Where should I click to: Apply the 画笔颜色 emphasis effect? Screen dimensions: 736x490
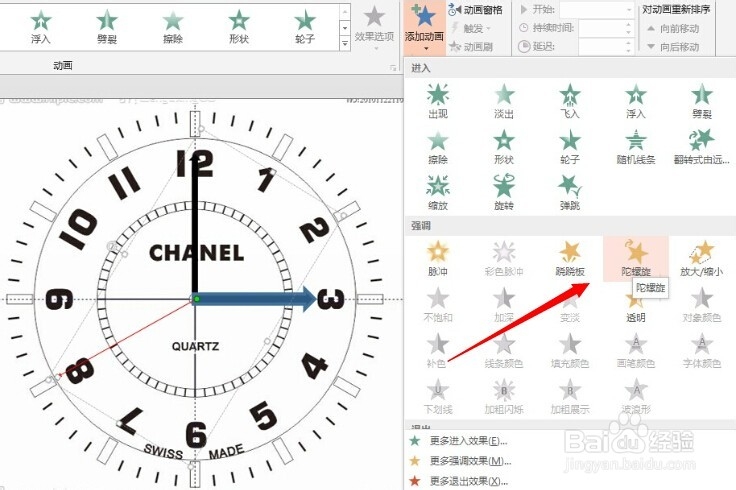[636, 351]
